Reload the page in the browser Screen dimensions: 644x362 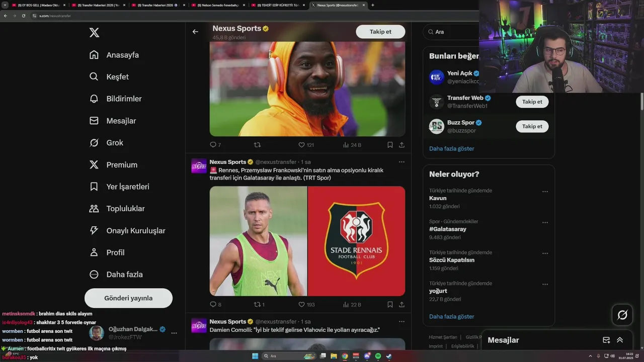tap(23, 16)
